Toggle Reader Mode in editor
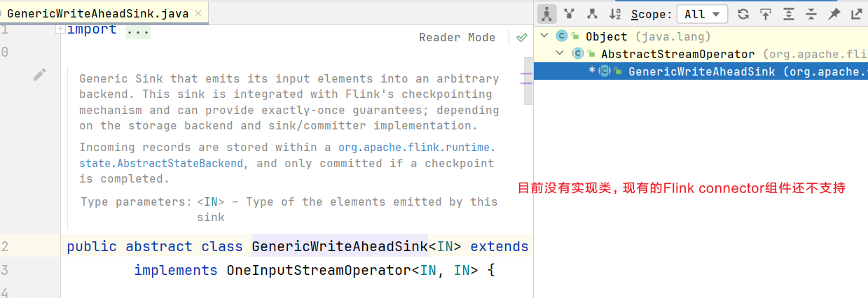 click(457, 38)
